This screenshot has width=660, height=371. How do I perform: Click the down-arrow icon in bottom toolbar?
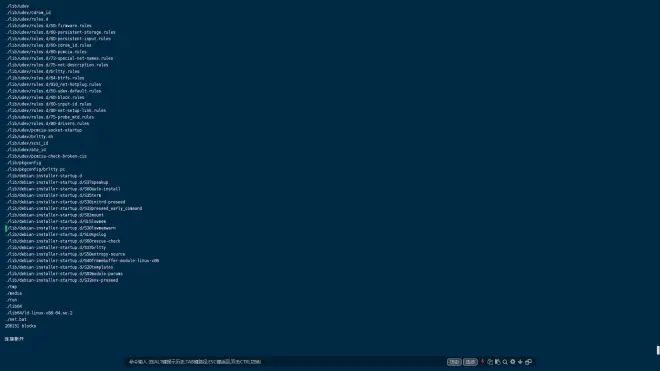(x=520, y=362)
